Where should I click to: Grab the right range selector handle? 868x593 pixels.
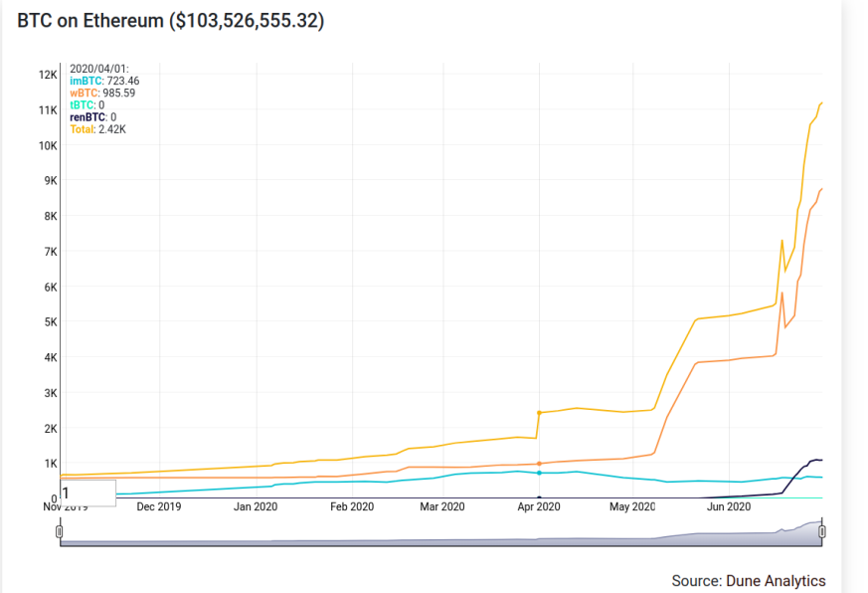coord(822,532)
